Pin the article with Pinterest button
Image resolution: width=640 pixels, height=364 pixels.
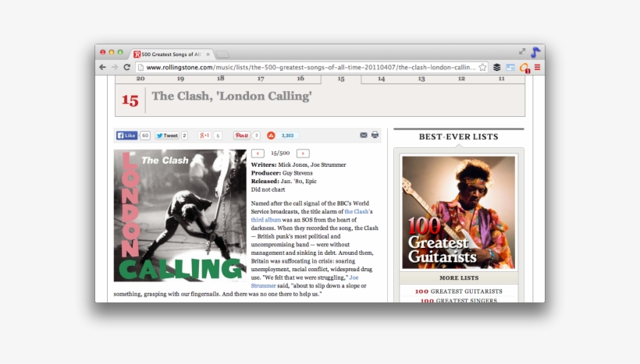point(242,135)
